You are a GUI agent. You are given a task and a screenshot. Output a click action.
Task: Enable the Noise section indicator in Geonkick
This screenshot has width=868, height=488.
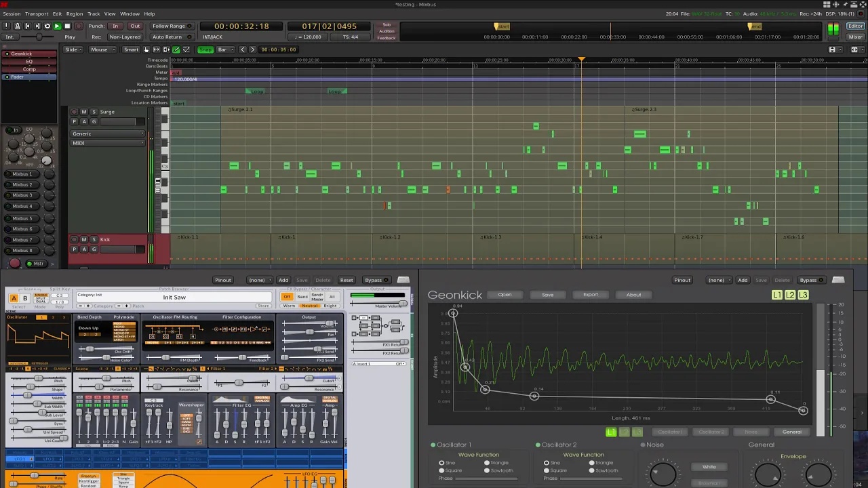[643, 445]
